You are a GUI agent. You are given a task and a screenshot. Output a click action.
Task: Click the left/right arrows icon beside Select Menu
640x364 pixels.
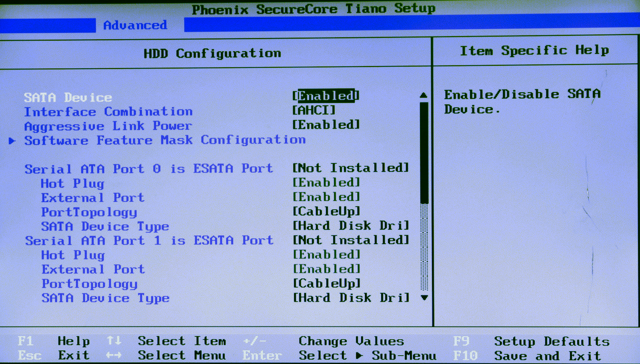click(114, 355)
